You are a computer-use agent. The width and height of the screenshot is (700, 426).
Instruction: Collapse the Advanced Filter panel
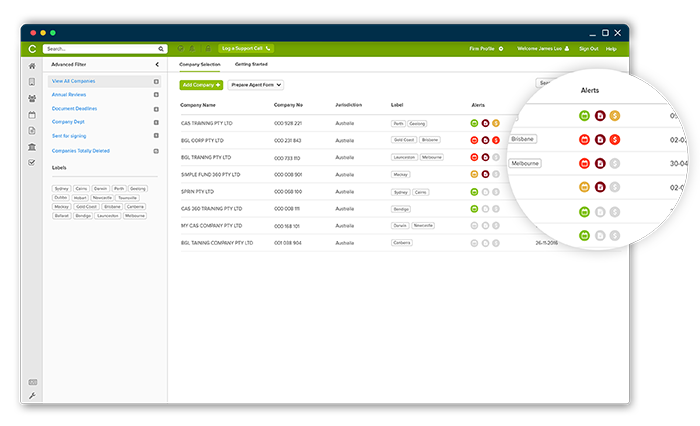click(x=156, y=64)
